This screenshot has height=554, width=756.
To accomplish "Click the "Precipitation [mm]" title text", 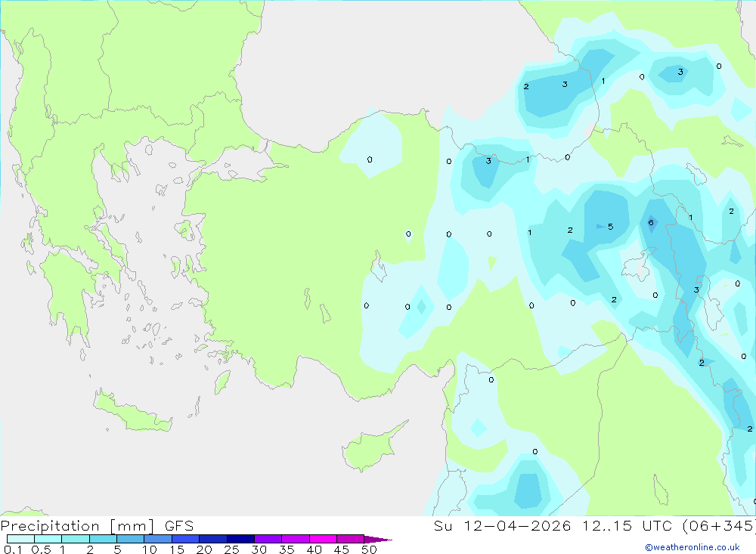I will click(x=78, y=526).
